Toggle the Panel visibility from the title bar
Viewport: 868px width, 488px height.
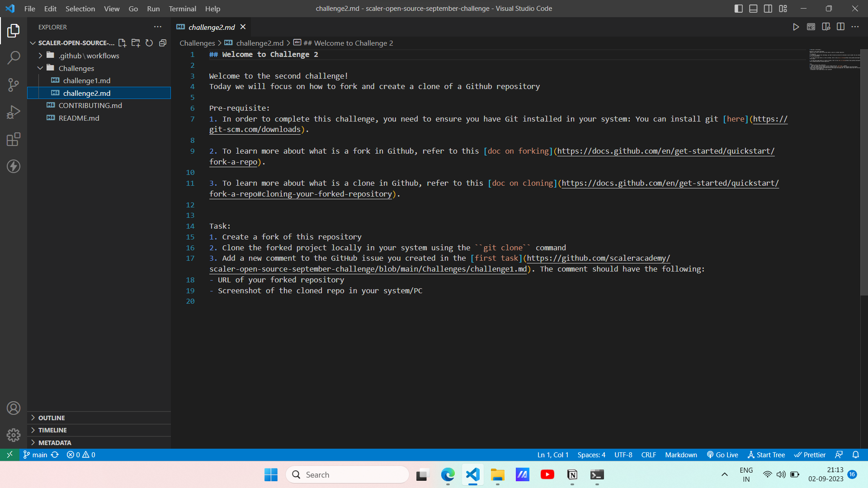pyautogui.click(x=753, y=8)
